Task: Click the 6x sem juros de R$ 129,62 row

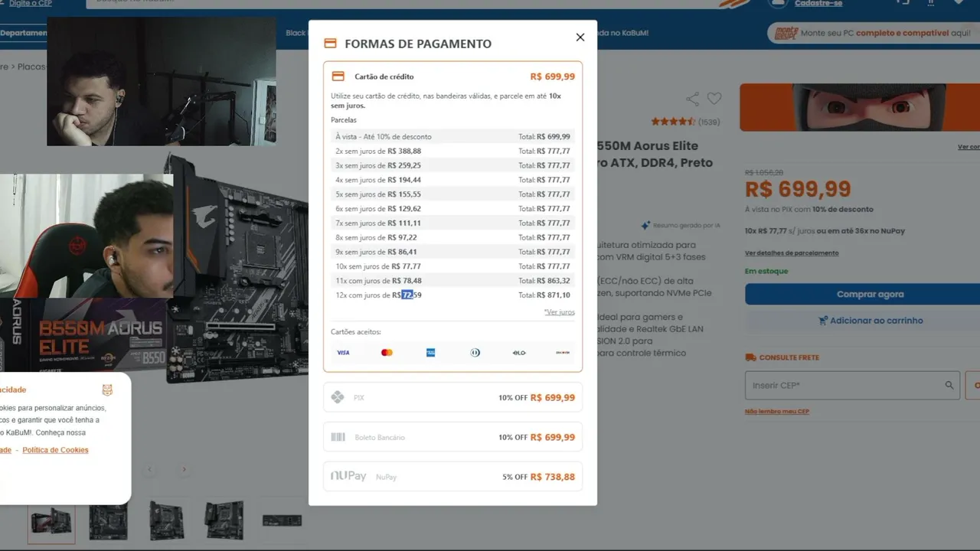Action: coord(453,209)
